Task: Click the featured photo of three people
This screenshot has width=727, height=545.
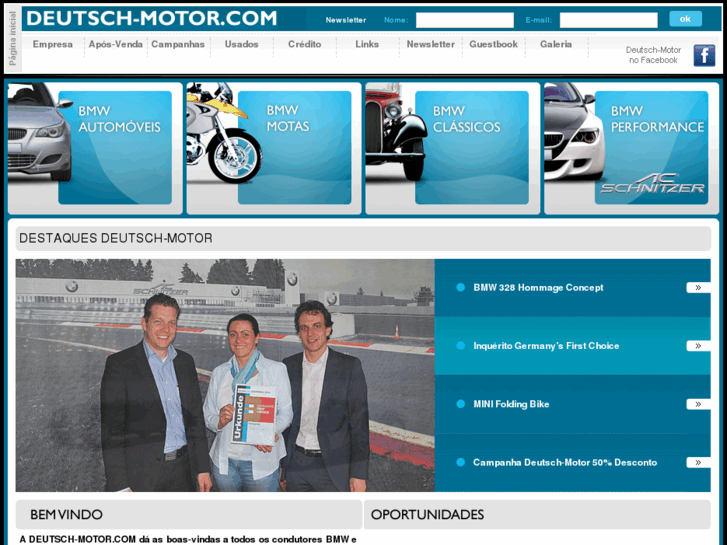Action: tap(225, 375)
